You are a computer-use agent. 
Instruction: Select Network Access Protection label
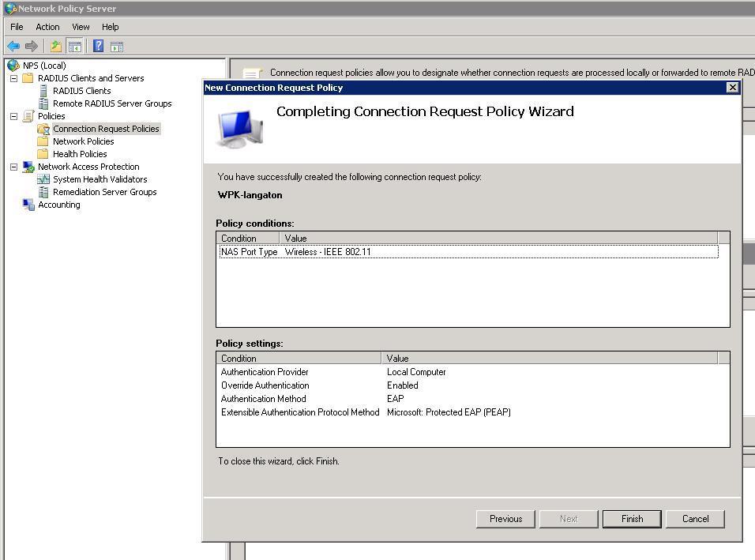point(88,167)
